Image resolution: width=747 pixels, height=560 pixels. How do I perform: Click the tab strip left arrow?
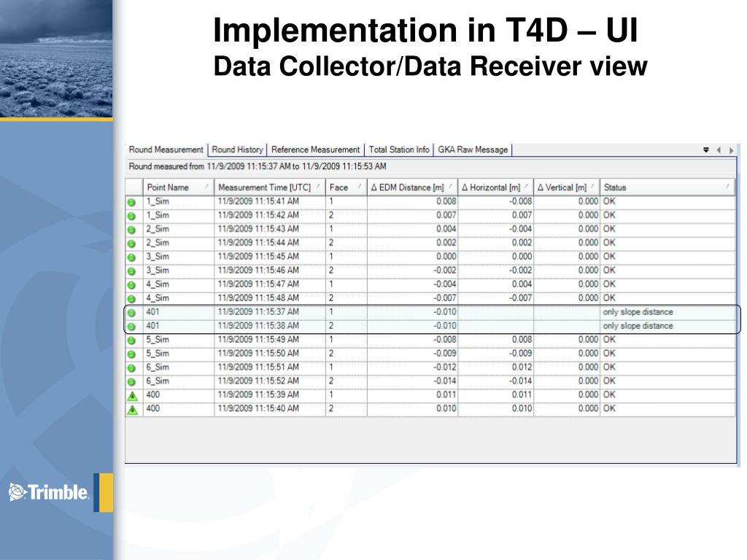719,150
